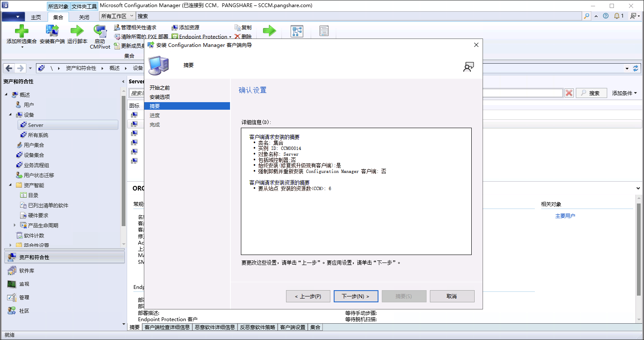Image resolution: width=644 pixels, height=340 pixels.
Task: Collapse the 设备 tree node
Action: pyautogui.click(x=10, y=115)
